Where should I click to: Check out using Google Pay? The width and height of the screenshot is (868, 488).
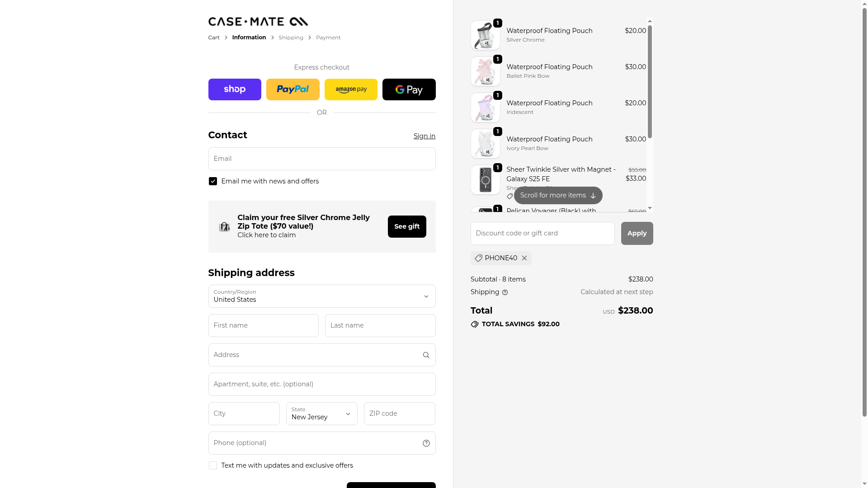pos(409,89)
